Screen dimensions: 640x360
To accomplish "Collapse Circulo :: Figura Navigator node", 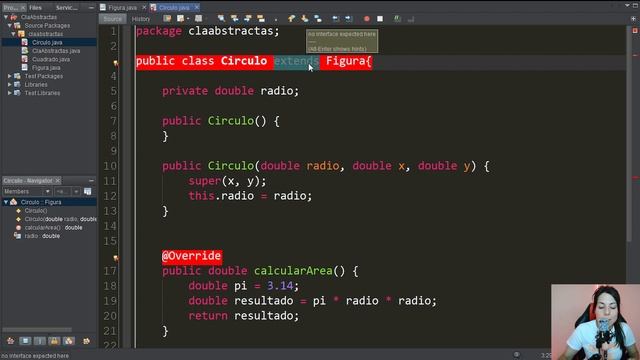I will [6, 202].
